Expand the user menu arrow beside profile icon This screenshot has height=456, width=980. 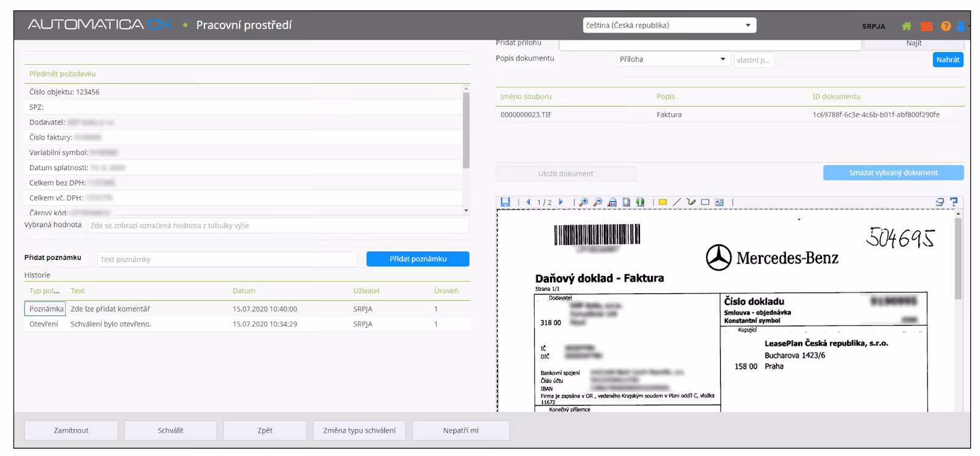pos(967,26)
